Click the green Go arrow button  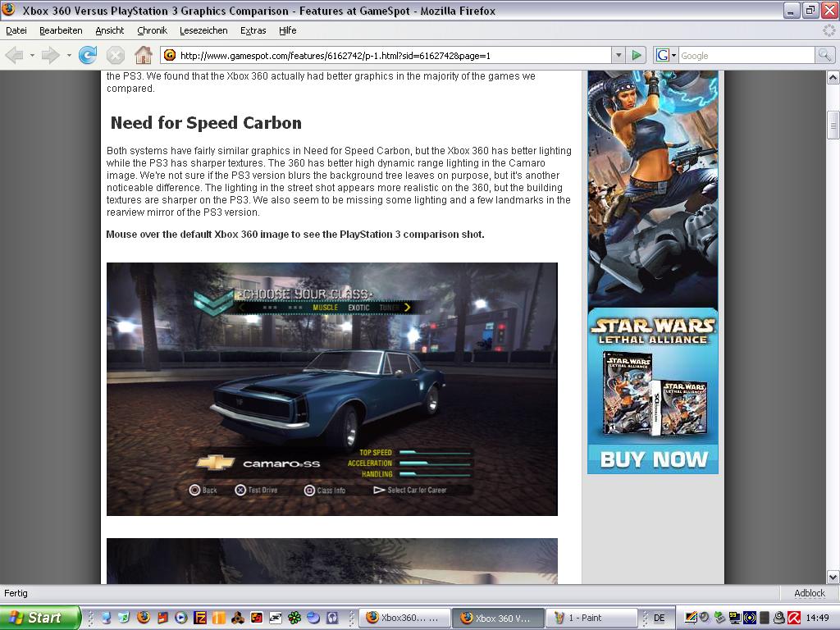click(636, 55)
